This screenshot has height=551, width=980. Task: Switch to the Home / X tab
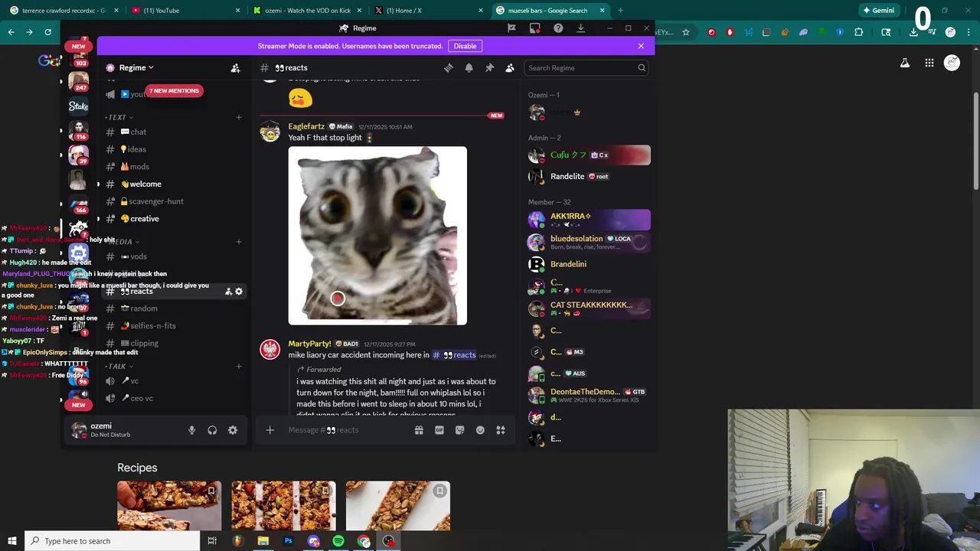click(x=429, y=11)
